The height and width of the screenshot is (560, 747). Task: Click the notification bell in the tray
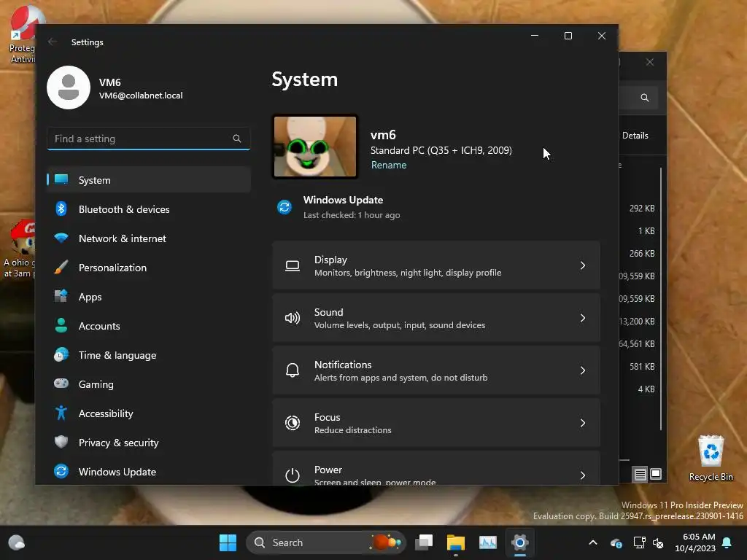727,542
